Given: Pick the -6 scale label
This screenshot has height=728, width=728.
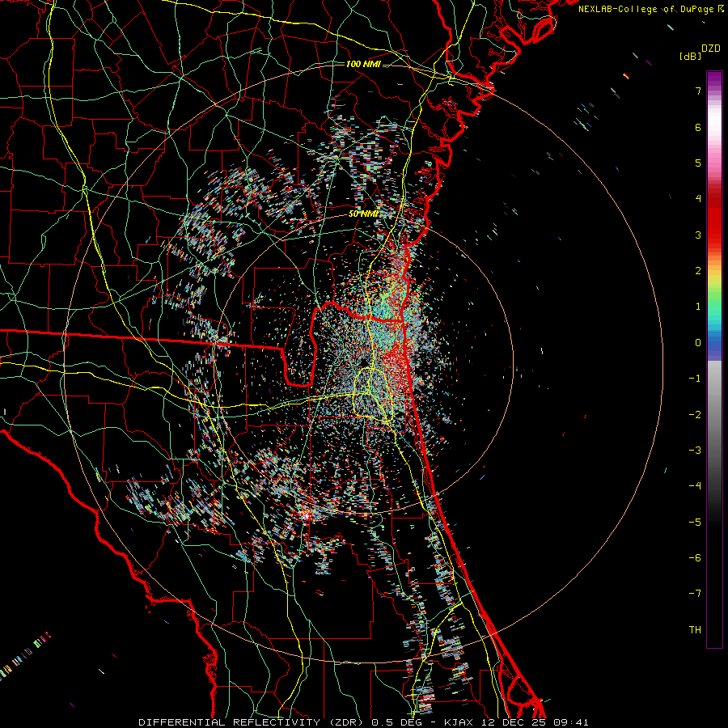Looking at the screenshot, I should click(695, 558).
